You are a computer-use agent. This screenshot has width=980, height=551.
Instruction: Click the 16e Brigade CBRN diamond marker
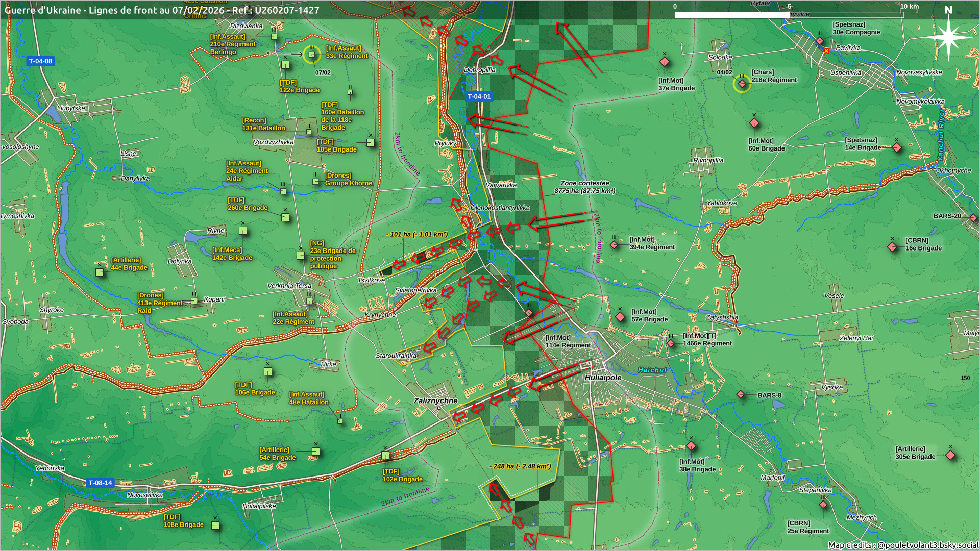coord(892,247)
